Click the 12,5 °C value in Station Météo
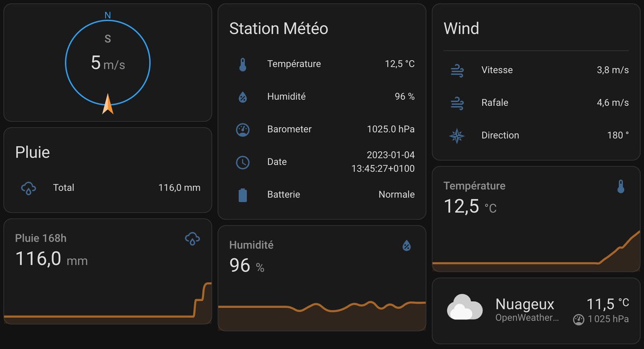 (x=400, y=64)
